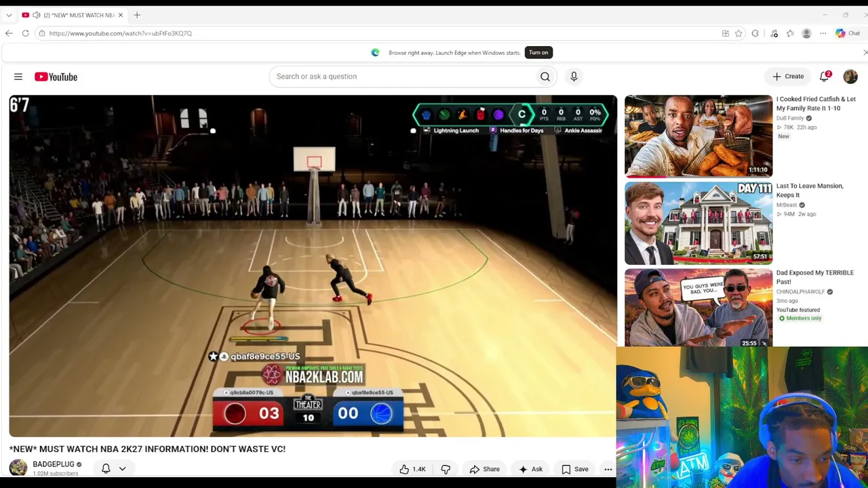The image size is (868, 488).
Task: Select the NBA 2K27 video browser tab
Action: 73,15
